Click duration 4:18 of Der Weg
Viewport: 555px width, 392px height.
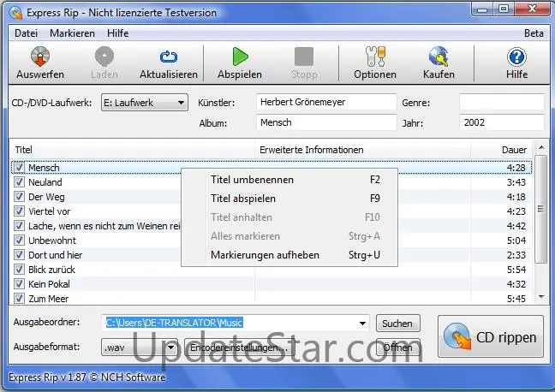coord(516,197)
